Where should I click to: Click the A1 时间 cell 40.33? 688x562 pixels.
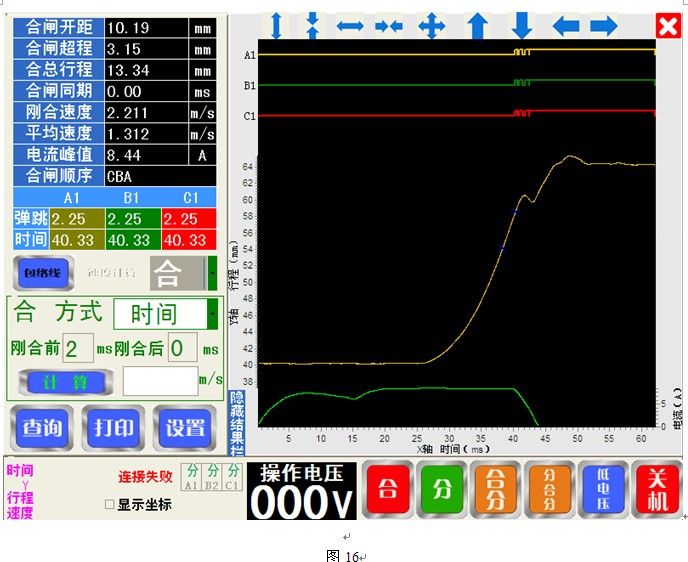(77, 240)
